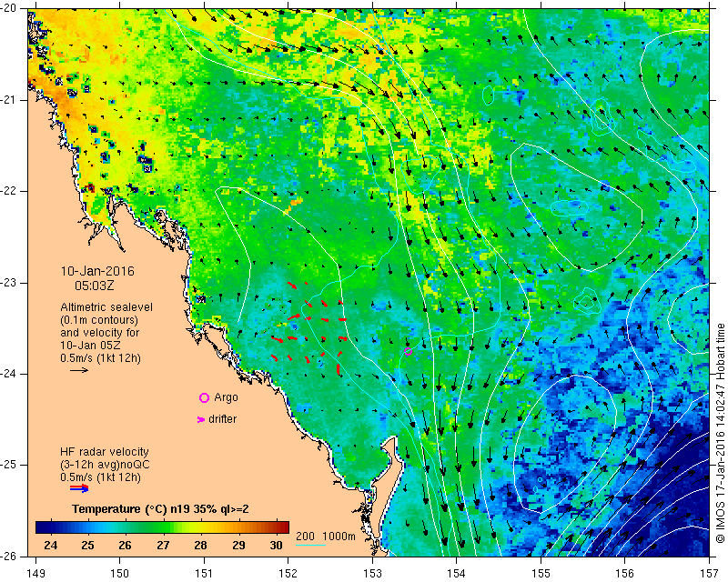Click latitude axis label -20
This screenshot has height=582, width=728.
(x=9, y=9)
